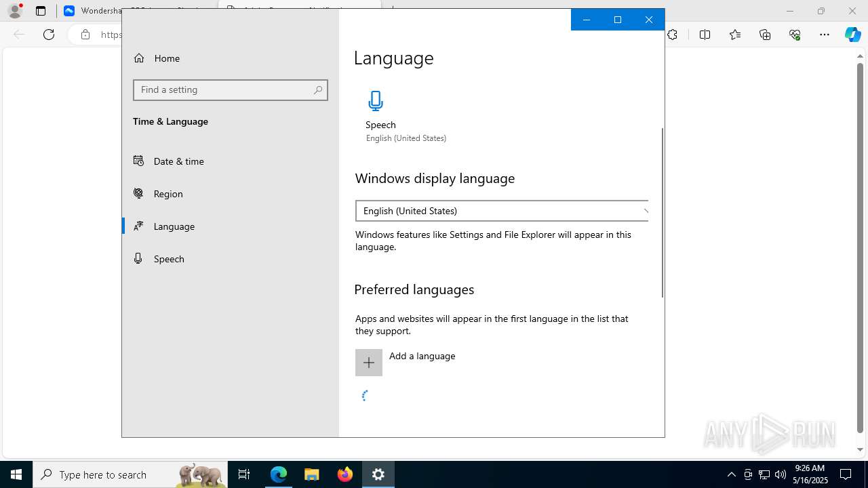Screen dimensions: 868x488
Task: Open network icon in system tray
Action: (764, 474)
